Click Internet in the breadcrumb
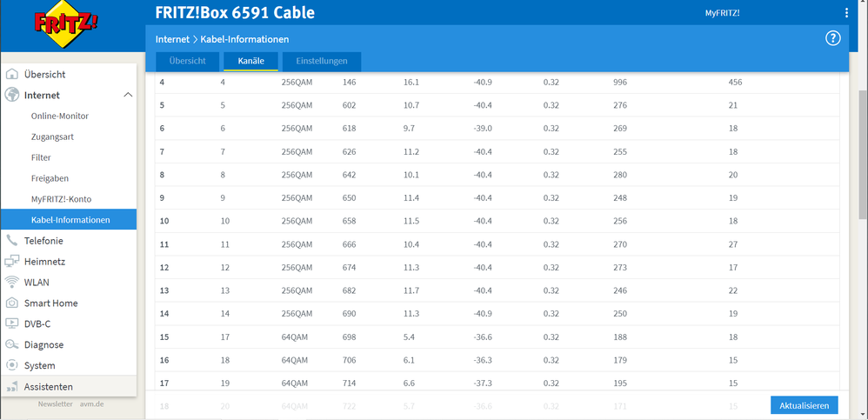868x420 pixels. [x=172, y=39]
